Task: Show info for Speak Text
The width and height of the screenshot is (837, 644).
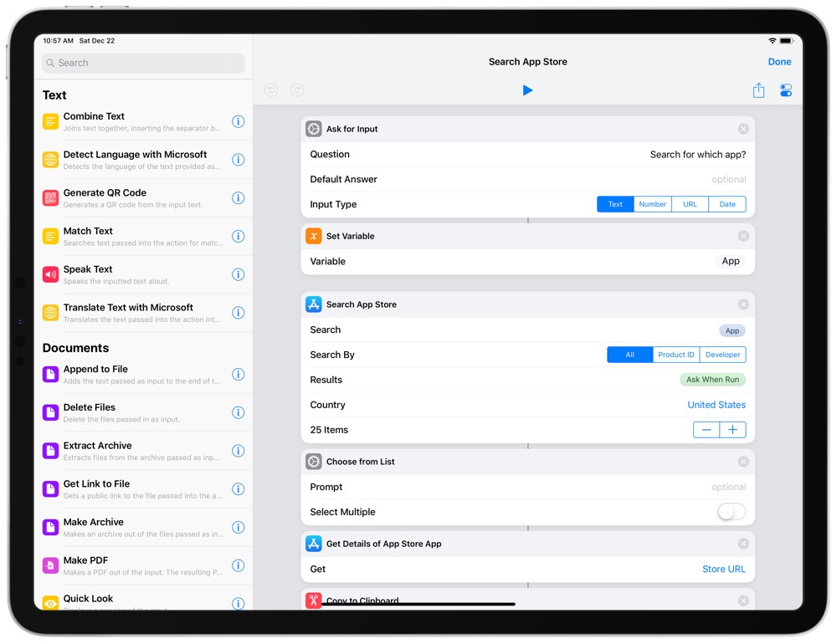Action: coord(238,274)
